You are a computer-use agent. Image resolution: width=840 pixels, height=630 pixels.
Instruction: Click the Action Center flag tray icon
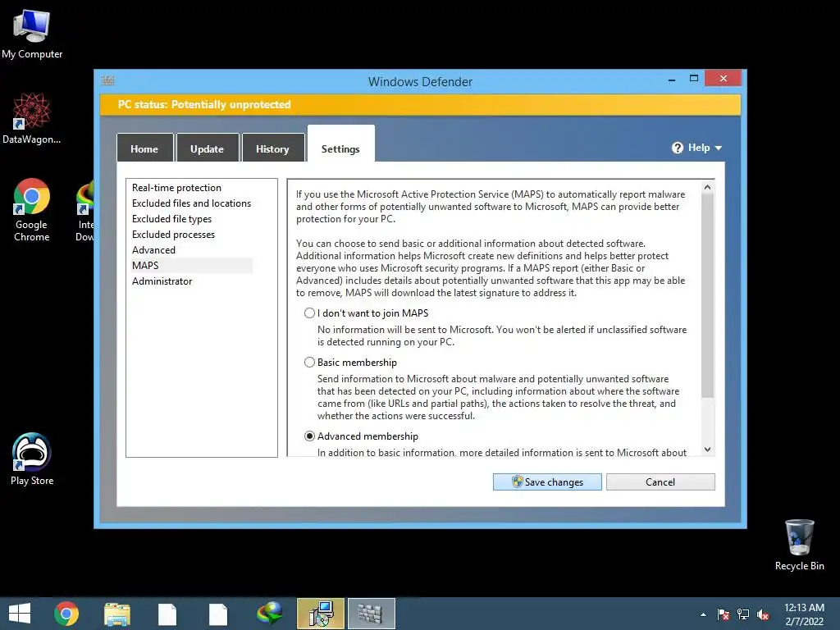[724, 614]
